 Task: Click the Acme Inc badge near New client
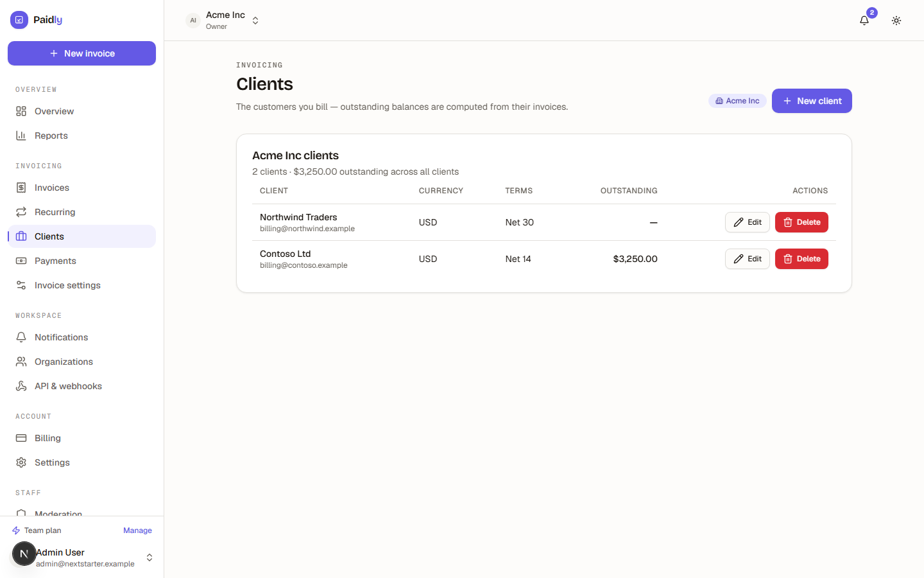(x=737, y=101)
